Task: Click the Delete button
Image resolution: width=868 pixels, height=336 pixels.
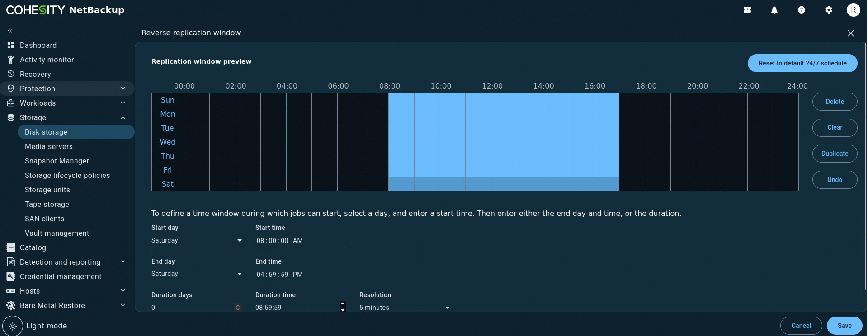Action: (835, 102)
